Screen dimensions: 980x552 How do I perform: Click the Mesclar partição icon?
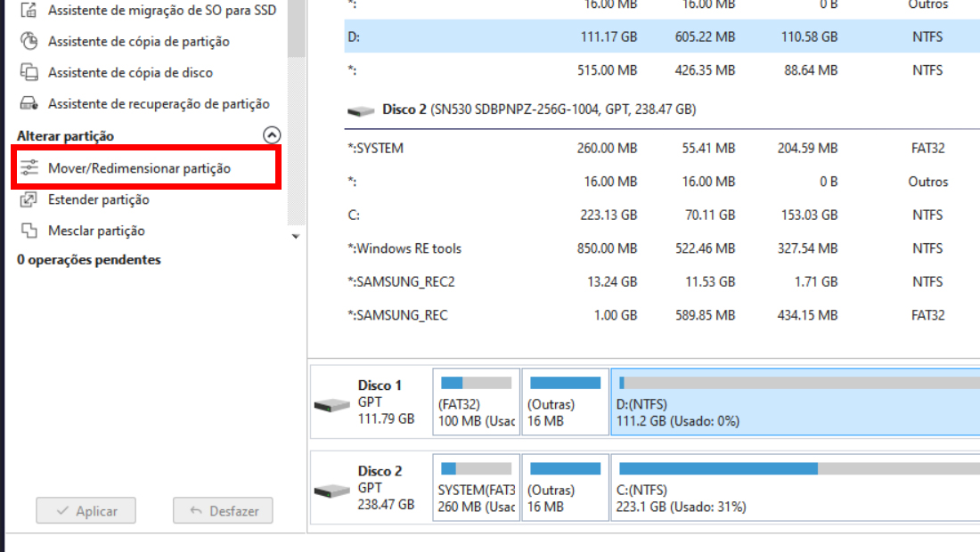click(29, 231)
